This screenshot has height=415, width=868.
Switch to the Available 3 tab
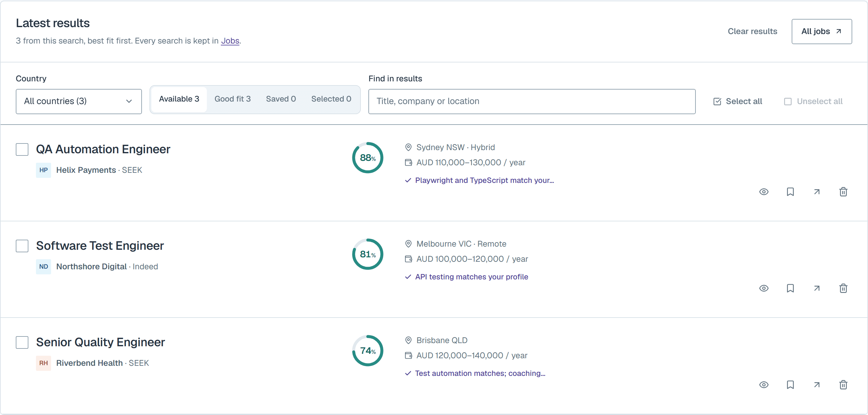pos(179,99)
